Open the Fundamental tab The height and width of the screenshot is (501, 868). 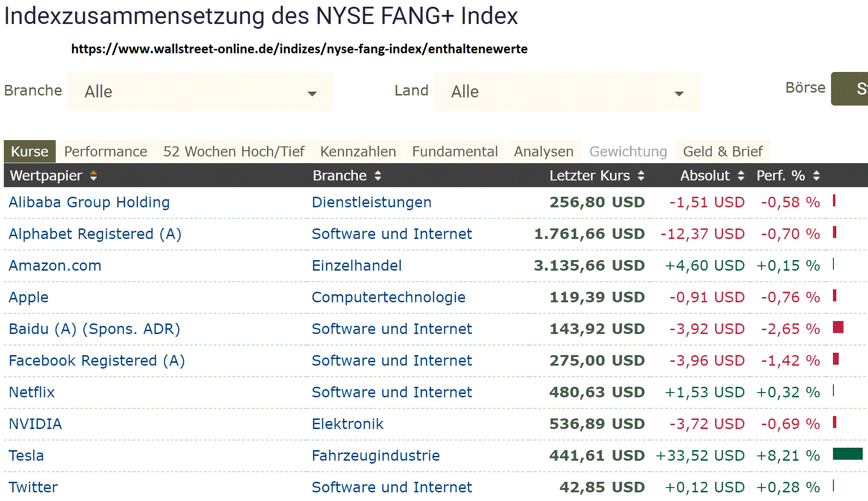454,152
